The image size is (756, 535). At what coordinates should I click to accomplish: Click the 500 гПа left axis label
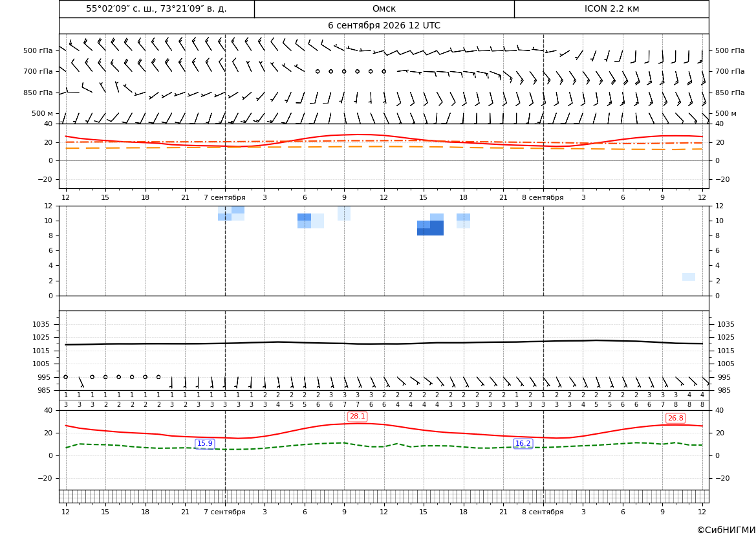tap(38, 50)
